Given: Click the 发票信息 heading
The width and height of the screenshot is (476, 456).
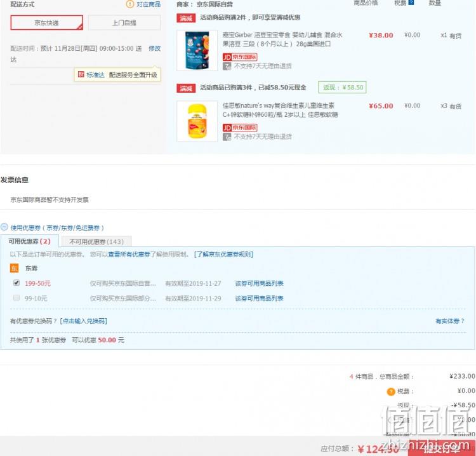Looking at the screenshot, I should point(14,180).
